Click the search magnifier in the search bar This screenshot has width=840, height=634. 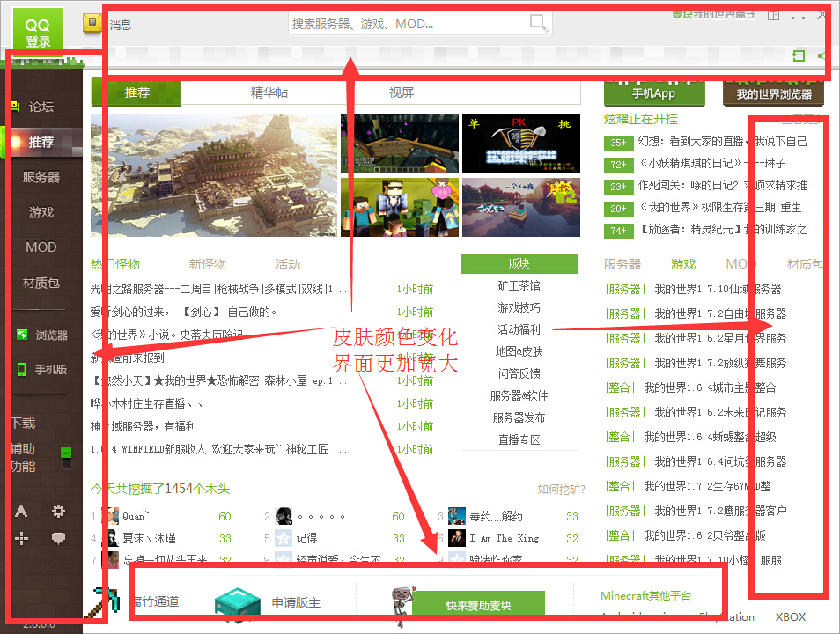(535, 22)
